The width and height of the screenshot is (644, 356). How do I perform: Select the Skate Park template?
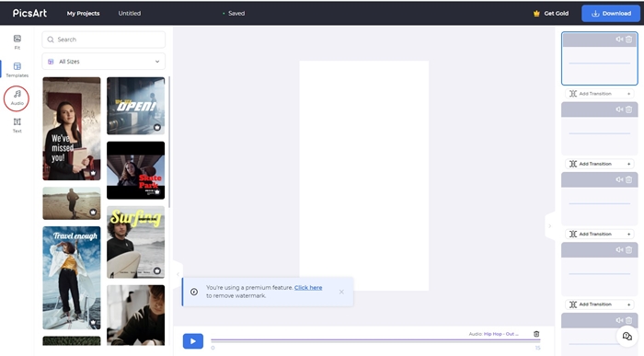click(135, 170)
